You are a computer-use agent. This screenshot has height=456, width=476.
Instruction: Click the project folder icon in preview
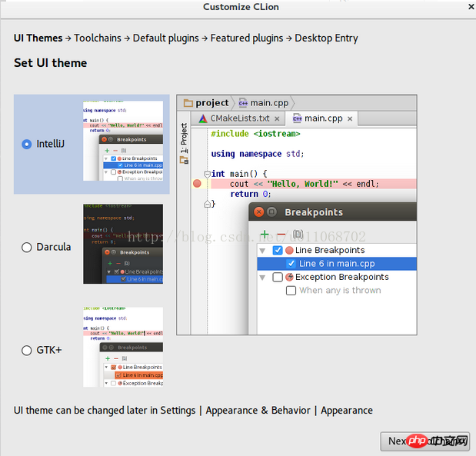[x=188, y=103]
